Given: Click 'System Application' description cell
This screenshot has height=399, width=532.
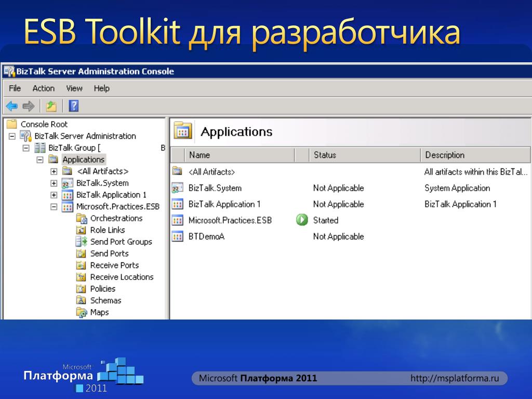Looking at the screenshot, I should (x=457, y=188).
